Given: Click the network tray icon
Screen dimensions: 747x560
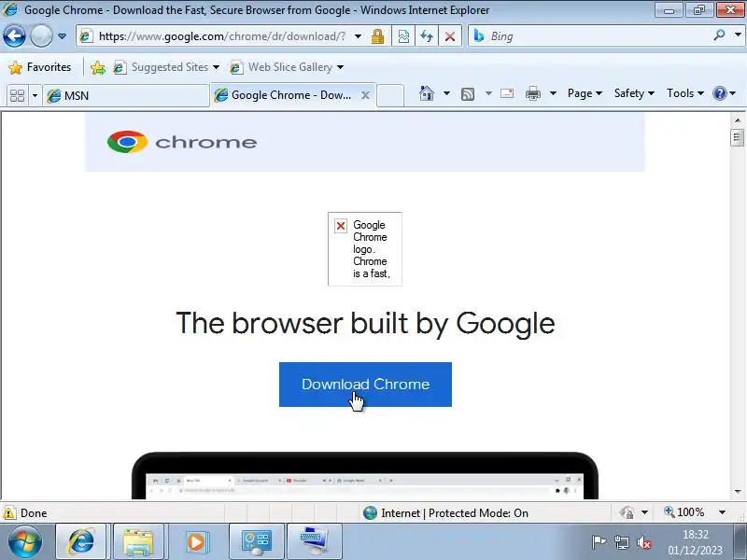Looking at the screenshot, I should pyautogui.click(x=621, y=542).
